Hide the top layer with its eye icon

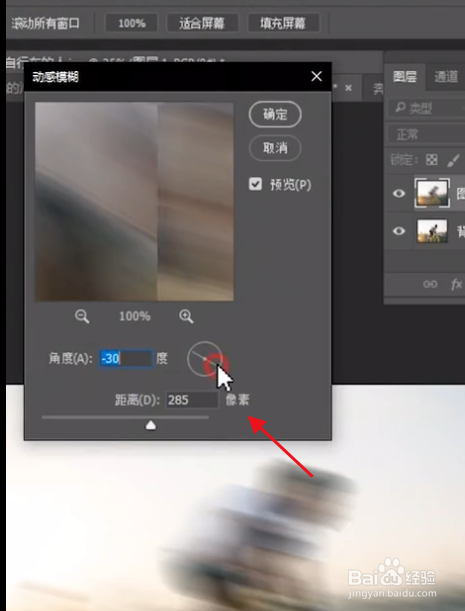coord(399,194)
